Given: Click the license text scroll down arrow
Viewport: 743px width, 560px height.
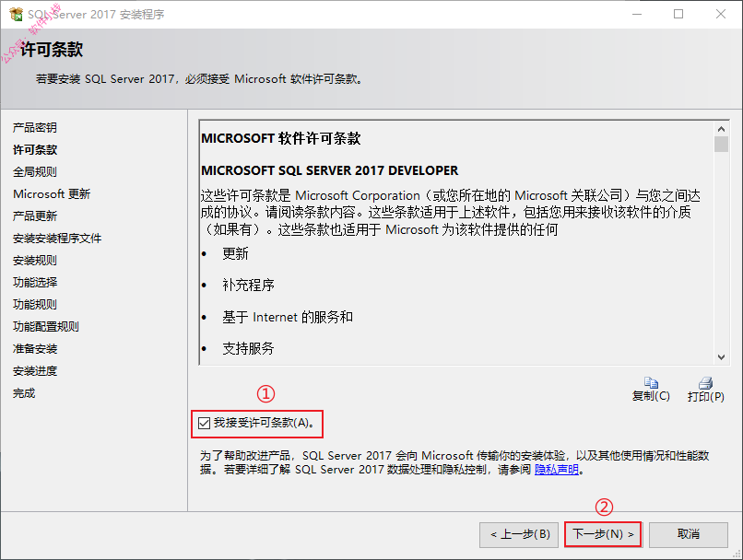Looking at the screenshot, I should pos(721,357).
